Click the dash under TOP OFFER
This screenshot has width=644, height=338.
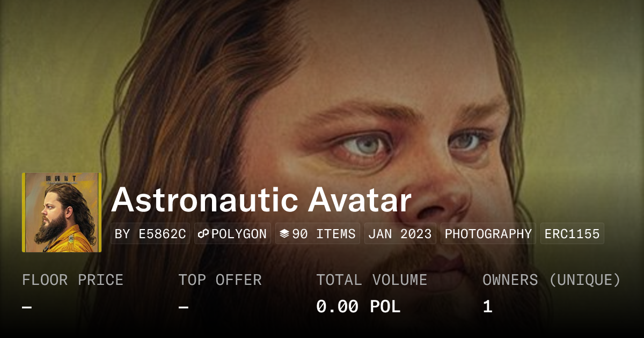point(184,307)
